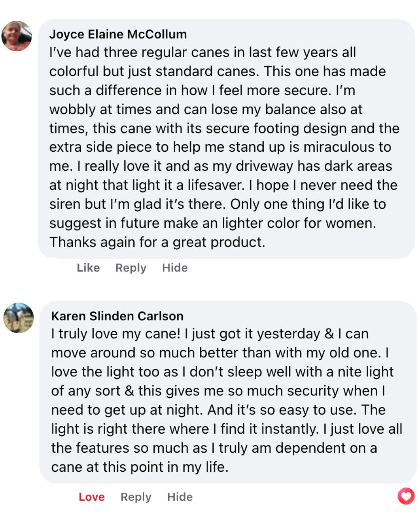Open Joyce Elaine McCollum's profile picture
The width and height of the screenshot is (420, 525).
coord(17,36)
